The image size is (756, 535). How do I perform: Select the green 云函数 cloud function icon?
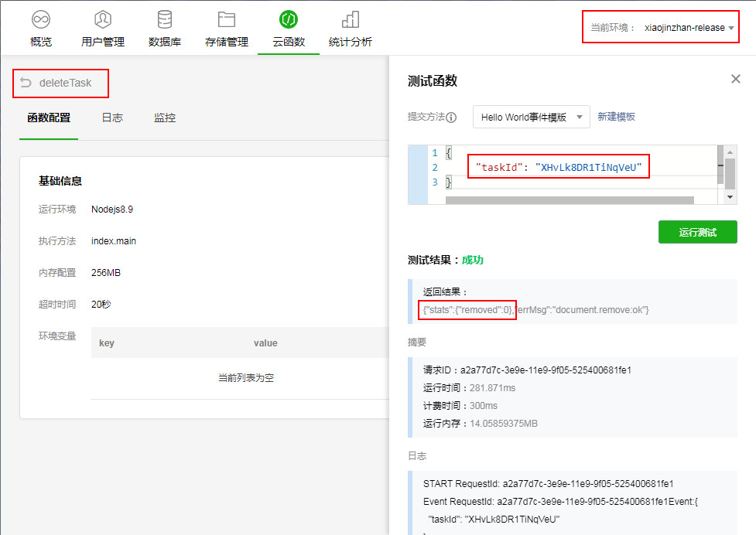(289, 19)
